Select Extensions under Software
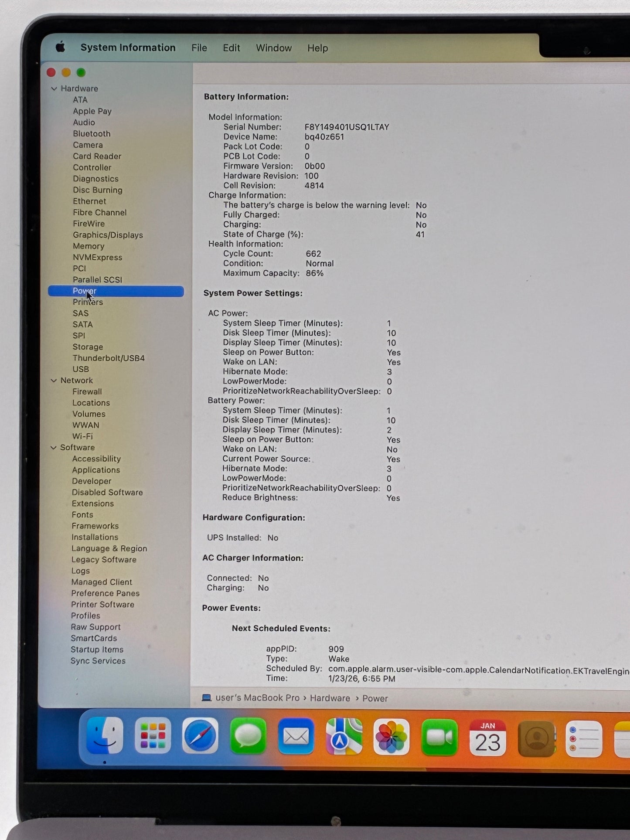630x840 pixels. pos(93,503)
